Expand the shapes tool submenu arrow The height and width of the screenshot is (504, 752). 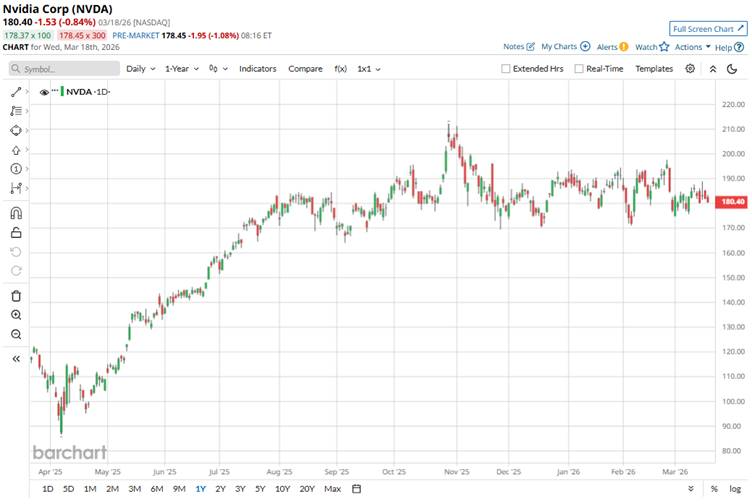point(27,130)
